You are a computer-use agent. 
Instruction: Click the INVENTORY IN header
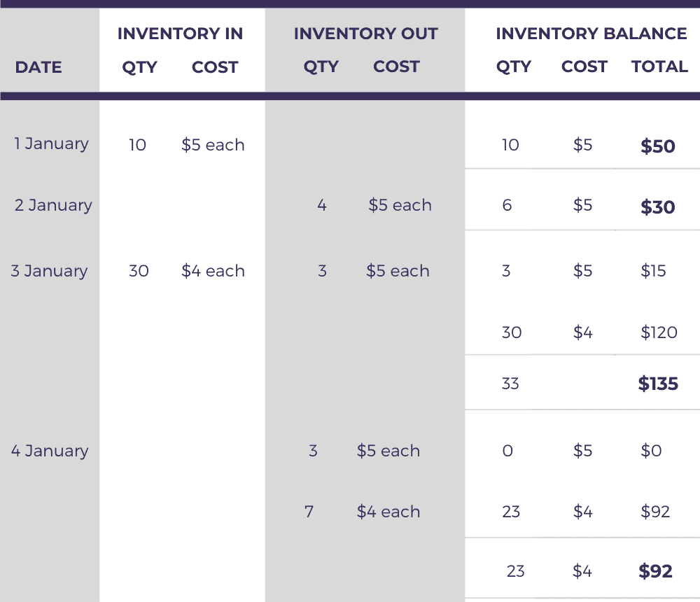tap(180, 34)
